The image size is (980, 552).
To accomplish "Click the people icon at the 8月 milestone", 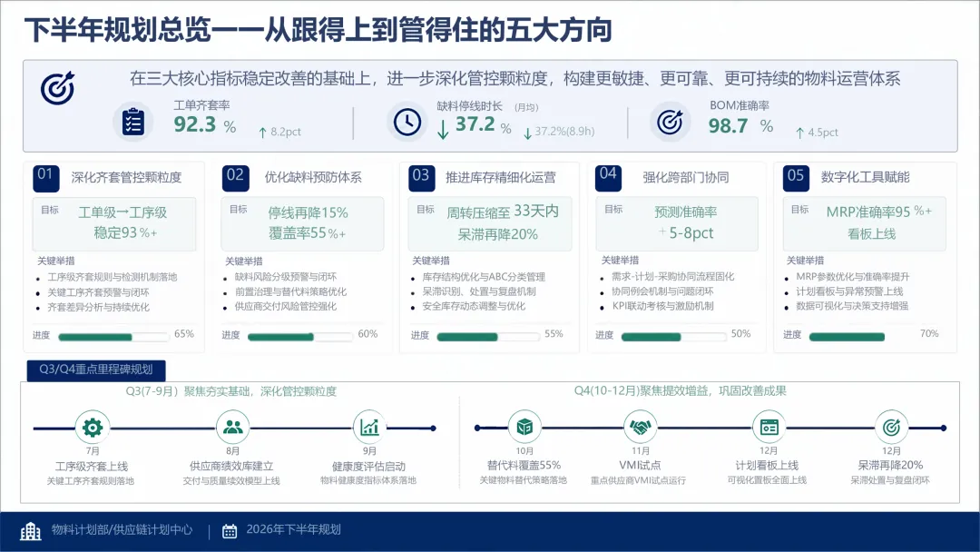I will [x=233, y=427].
